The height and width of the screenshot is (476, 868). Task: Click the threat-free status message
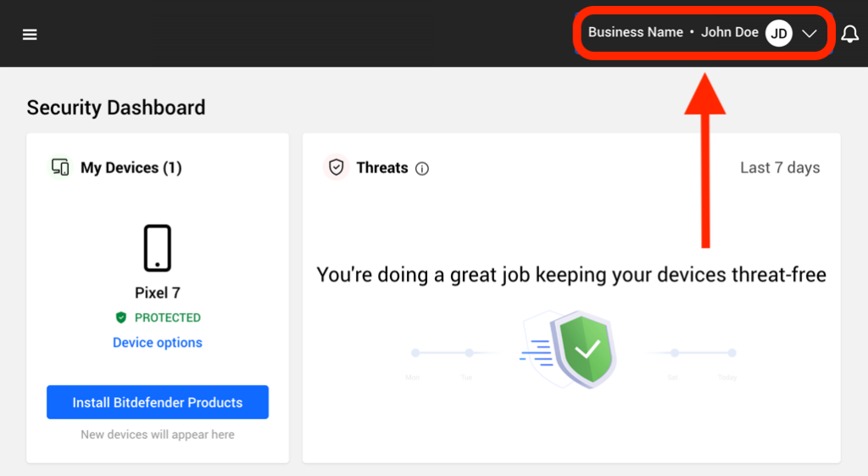571,275
